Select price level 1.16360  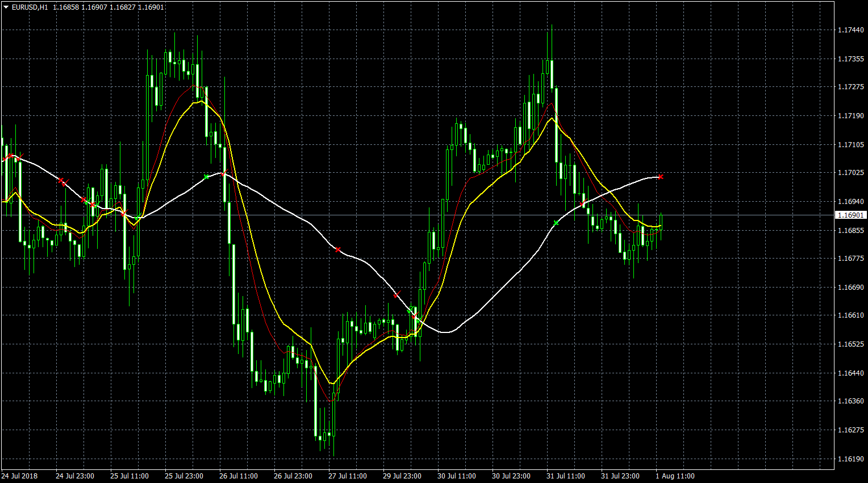[x=851, y=401]
